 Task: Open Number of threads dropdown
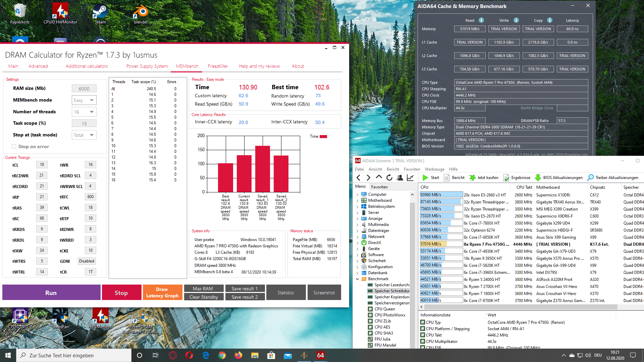tap(84, 112)
